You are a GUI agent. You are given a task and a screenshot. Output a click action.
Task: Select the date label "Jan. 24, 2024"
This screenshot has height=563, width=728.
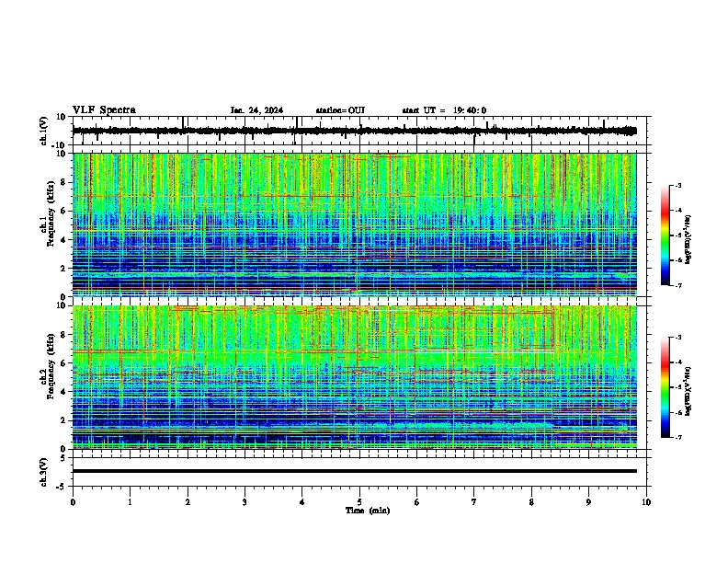click(256, 110)
